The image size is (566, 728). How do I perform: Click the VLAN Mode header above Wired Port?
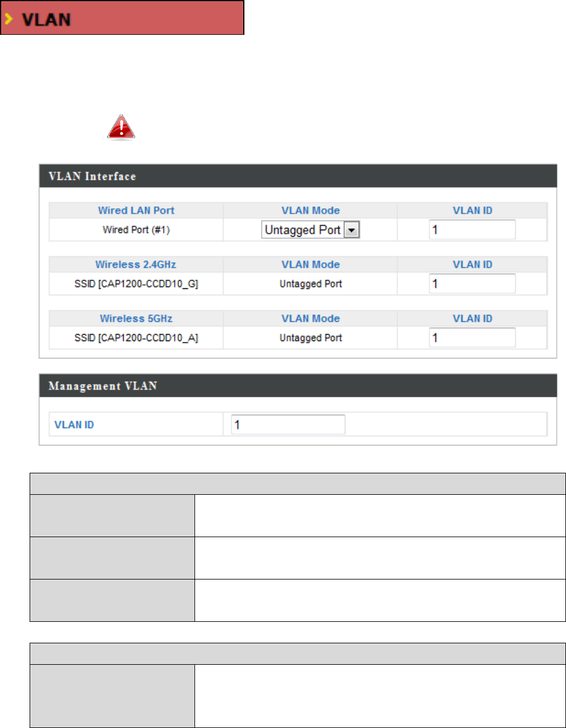[311, 210]
